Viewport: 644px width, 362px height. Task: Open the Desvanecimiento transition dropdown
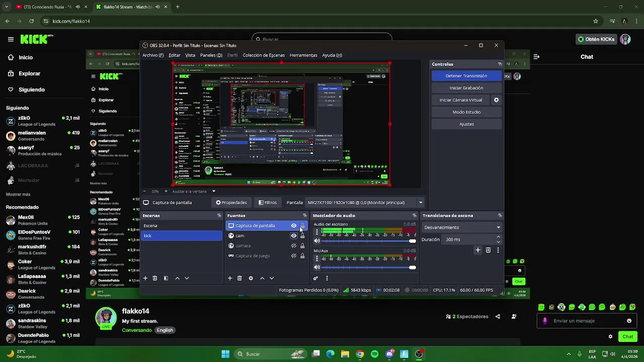pyautogui.click(x=462, y=227)
